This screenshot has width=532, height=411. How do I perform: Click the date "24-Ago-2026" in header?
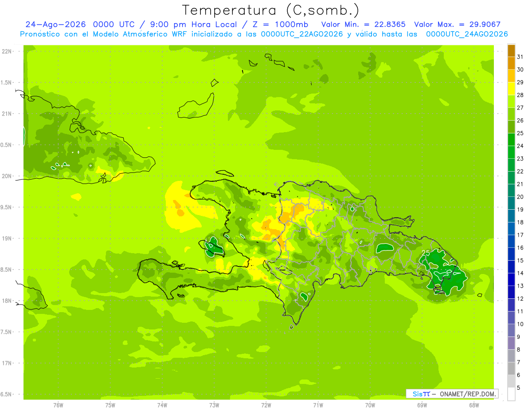coord(55,24)
